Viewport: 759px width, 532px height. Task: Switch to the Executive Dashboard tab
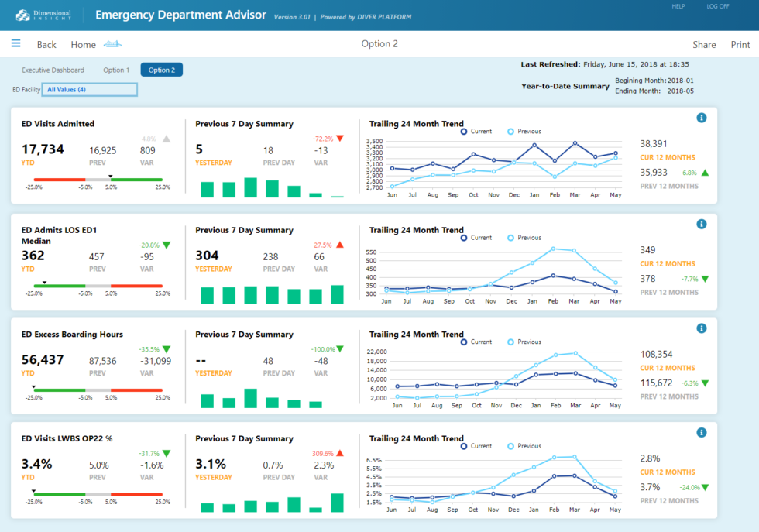coord(53,70)
